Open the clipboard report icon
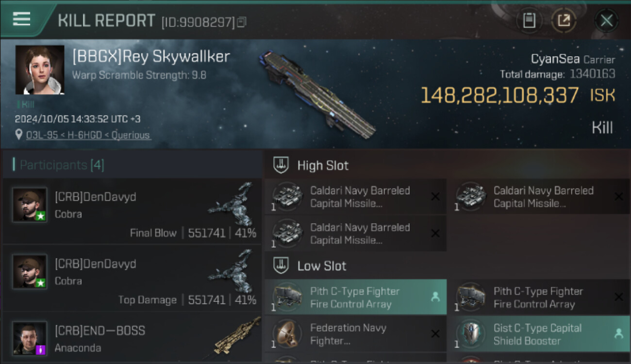This screenshot has height=364, width=631. pyautogui.click(x=529, y=20)
